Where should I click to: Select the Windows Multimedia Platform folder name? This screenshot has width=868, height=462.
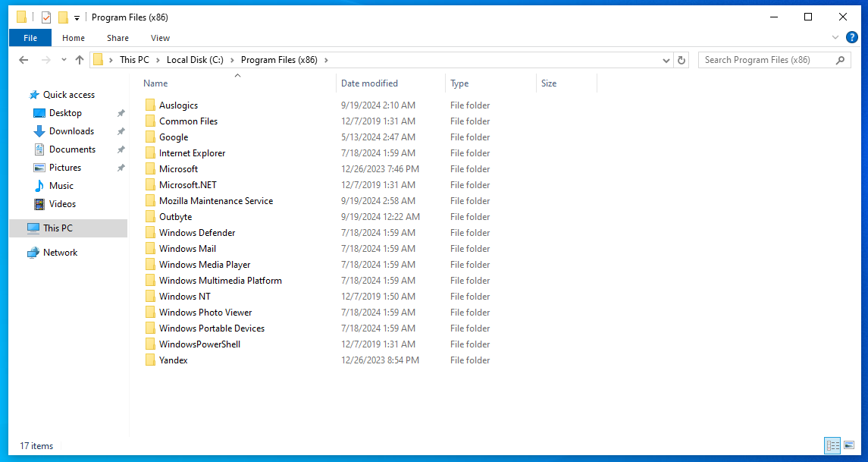(221, 281)
